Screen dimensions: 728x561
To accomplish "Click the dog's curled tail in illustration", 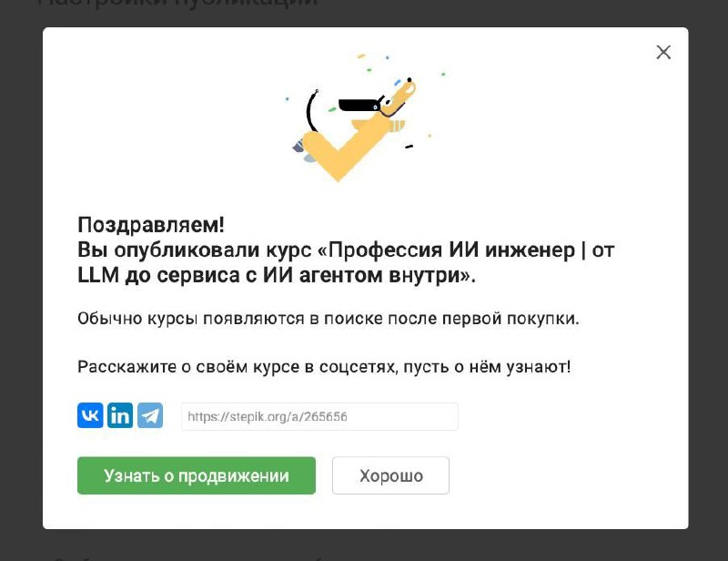I will [312, 110].
